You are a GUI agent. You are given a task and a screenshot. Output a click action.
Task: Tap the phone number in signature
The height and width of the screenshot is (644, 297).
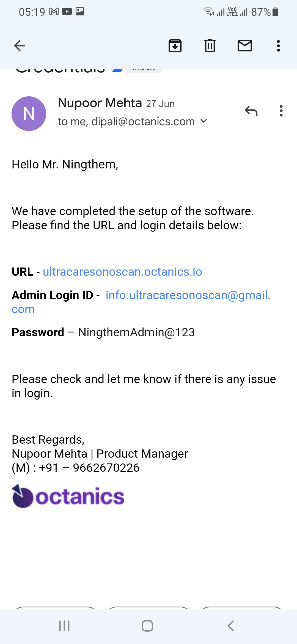click(x=106, y=468)
